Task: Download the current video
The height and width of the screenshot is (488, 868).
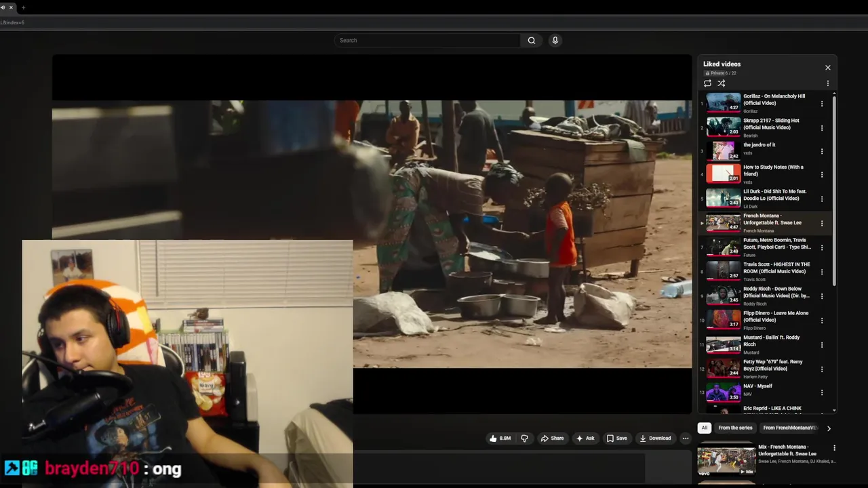Action: point(655,439)
